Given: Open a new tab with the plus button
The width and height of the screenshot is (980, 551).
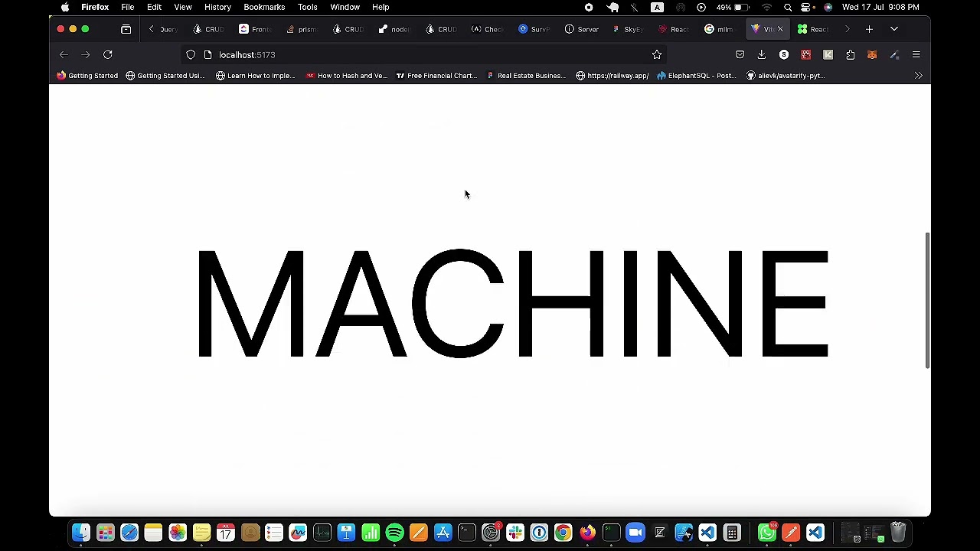Looking at the screenshot, I should pyautogui.click(x=869, y=29).
